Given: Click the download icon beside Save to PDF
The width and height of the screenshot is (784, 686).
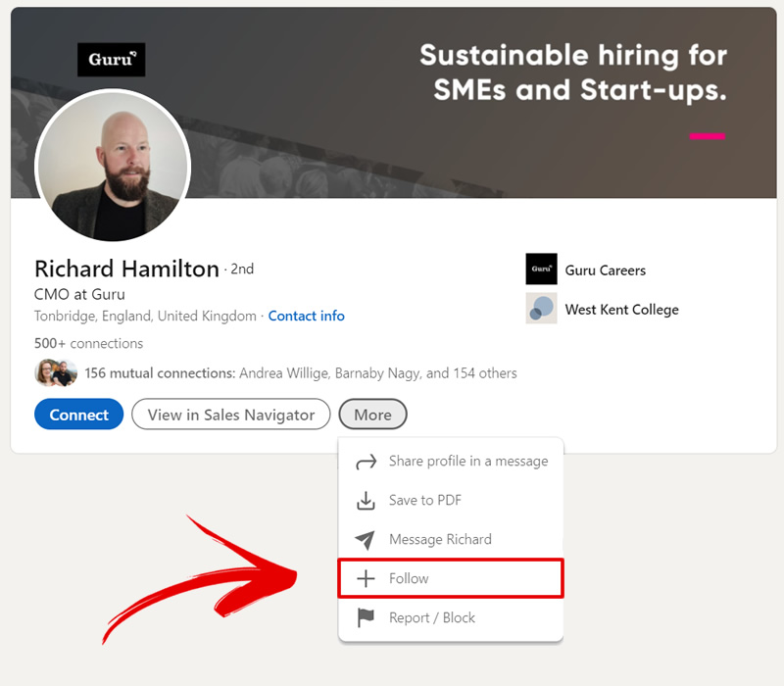Looking at the screenshot, I should click(366, 501).
